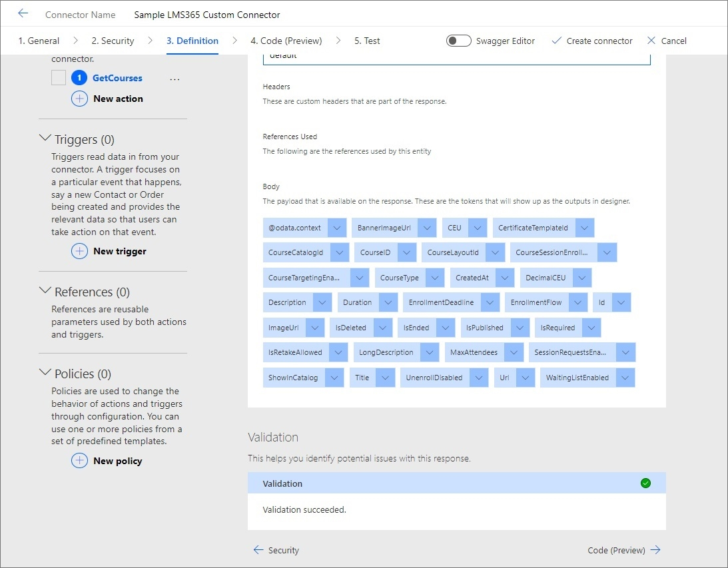Open the BannerImageUrl token dropdown
This screenshot has width=728, height=568.
coord(428,228)
